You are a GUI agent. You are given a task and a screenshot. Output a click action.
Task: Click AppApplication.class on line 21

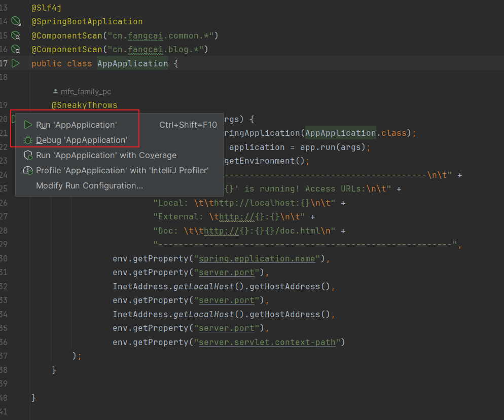356,133
